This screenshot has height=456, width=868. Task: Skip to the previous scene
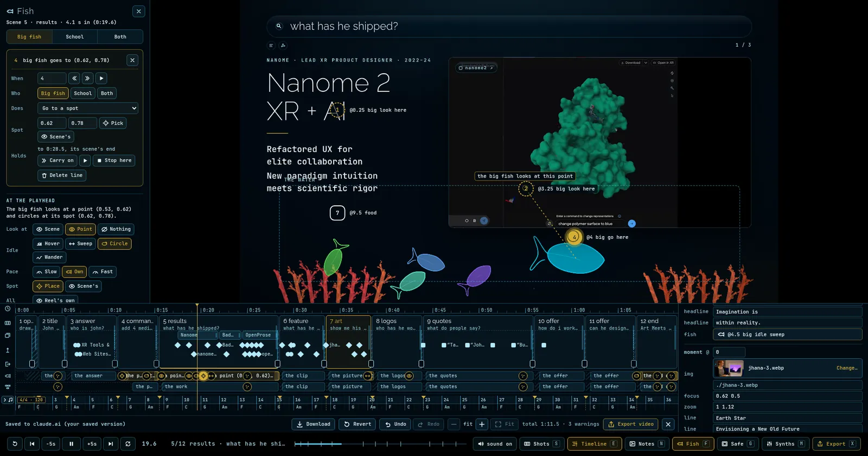[x=32, y=444]
